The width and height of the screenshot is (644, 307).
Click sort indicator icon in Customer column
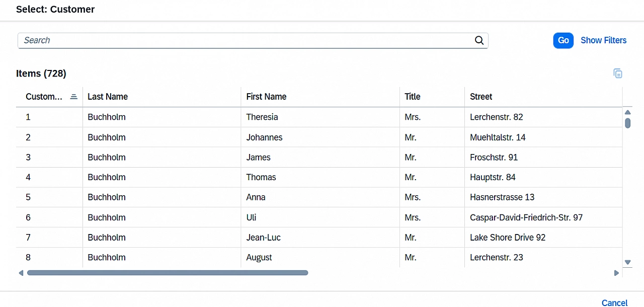73,97
